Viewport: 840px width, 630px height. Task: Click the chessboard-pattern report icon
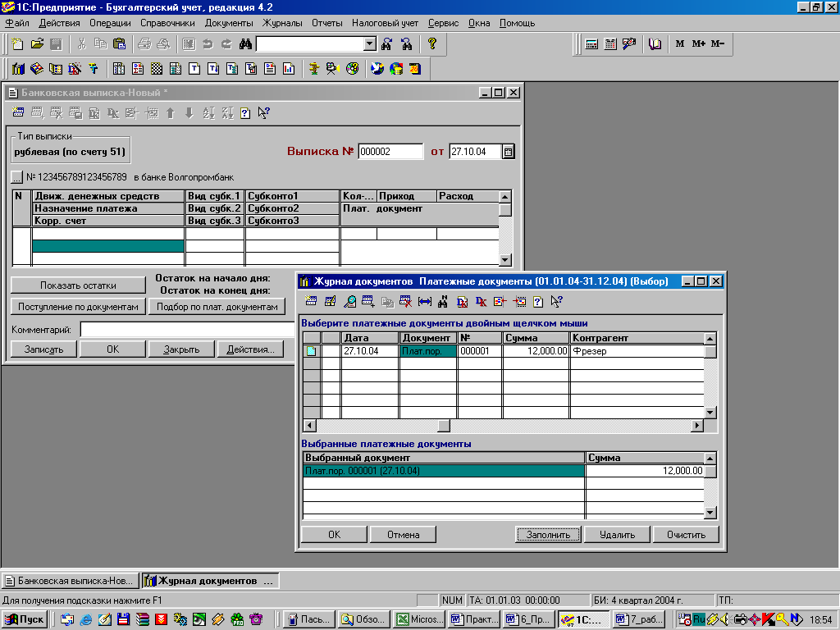(157, 69)
